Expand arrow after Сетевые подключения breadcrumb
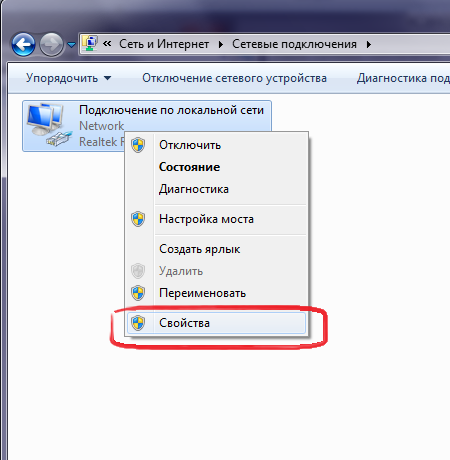The image size is (450, 460). tap(369, 44)
